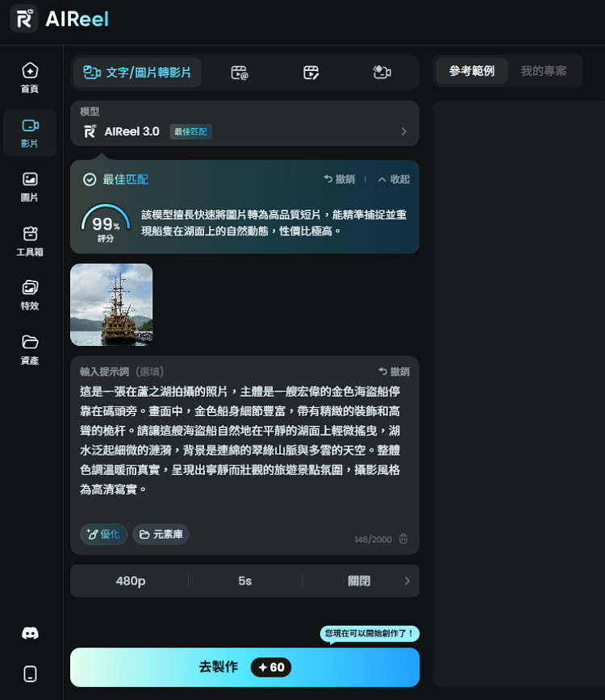Open the 資產 assets folder in sidebar
Viewport: 605px width, 700px height.
click(x=30, y=349)
